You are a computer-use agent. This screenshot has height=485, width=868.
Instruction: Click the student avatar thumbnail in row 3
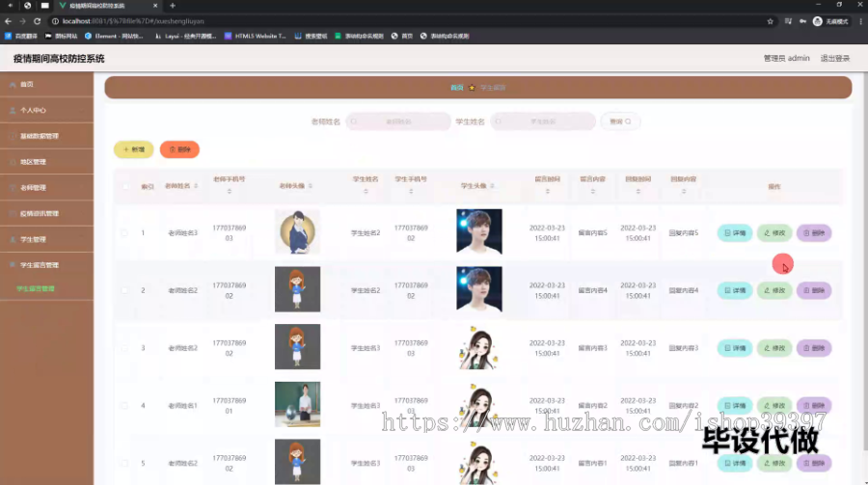click(x=479, y=346)
